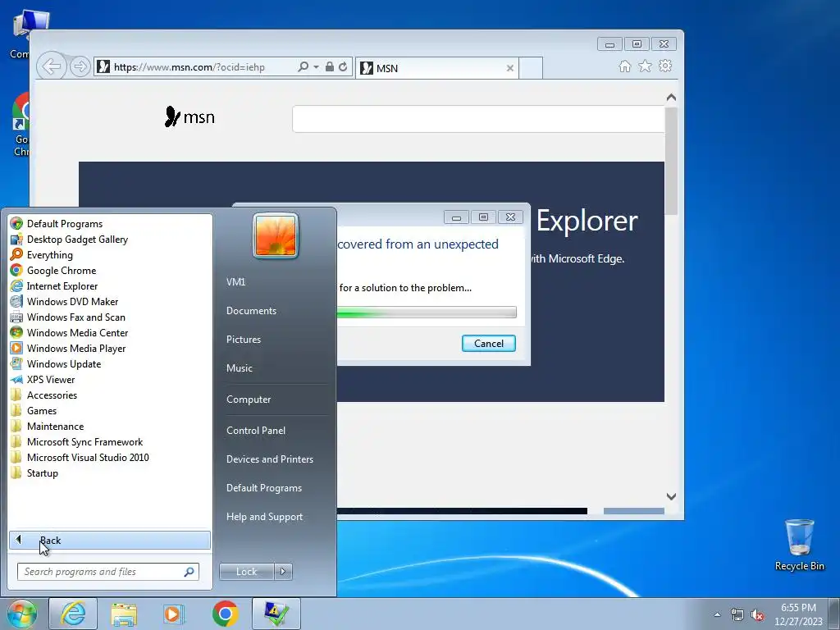Open Music from the Start menu
840x630 pixels.
pos(239,368)
